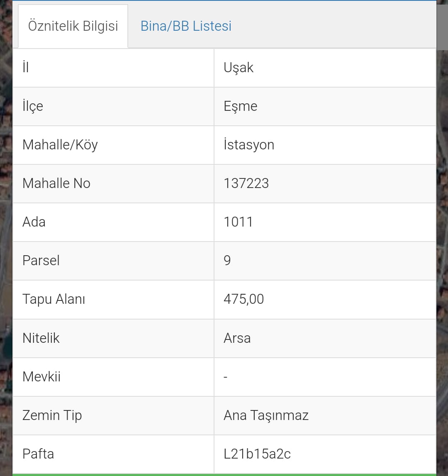This screenshot has height=476, width=448.
Task: Select the Pafta row label
Action: point(38,454)
